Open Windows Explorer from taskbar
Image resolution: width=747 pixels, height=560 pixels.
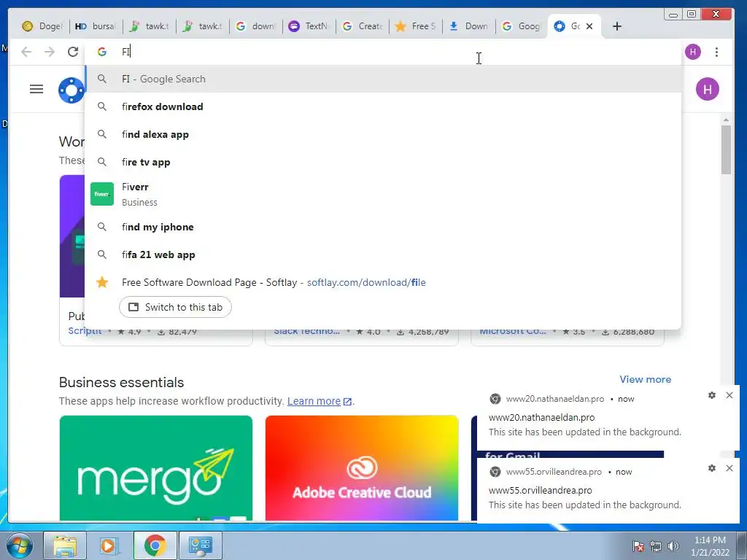point(65,545)
